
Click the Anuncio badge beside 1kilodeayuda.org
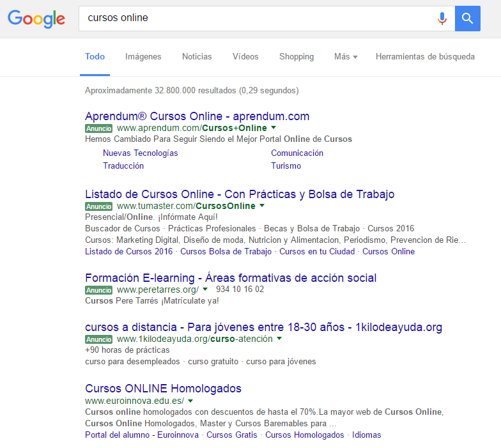pos(98,339)
